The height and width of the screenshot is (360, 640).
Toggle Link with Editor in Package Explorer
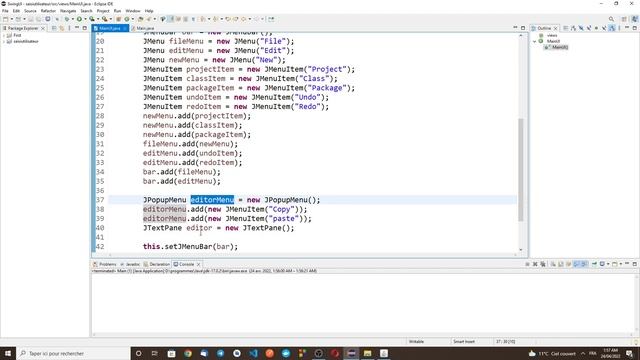point(62,28)
